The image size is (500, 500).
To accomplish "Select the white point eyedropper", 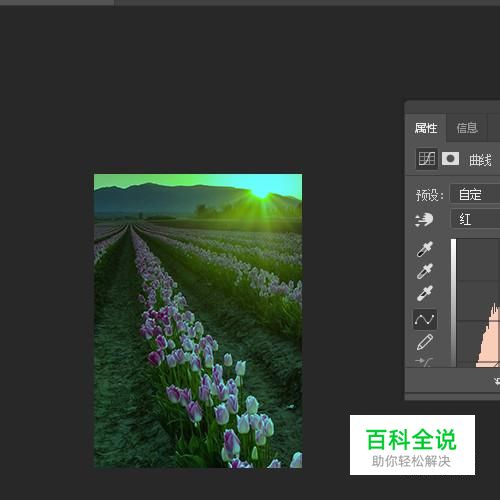I will (x=424, y=294).
